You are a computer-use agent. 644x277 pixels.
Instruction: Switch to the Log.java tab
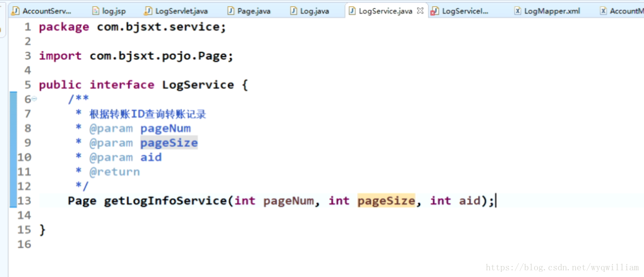click(310, 11)
